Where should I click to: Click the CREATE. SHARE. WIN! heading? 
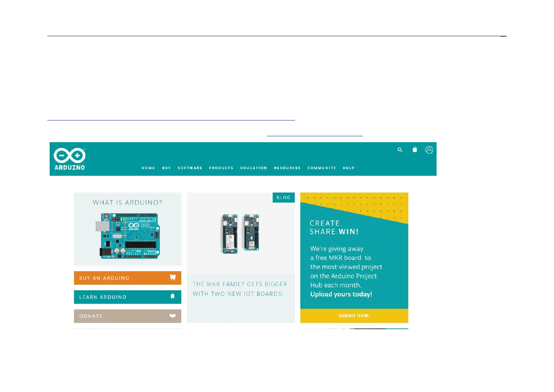(x=334, y=227)
